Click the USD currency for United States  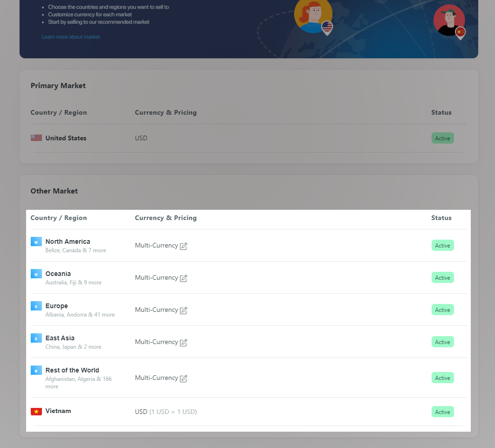pos(141,138)
